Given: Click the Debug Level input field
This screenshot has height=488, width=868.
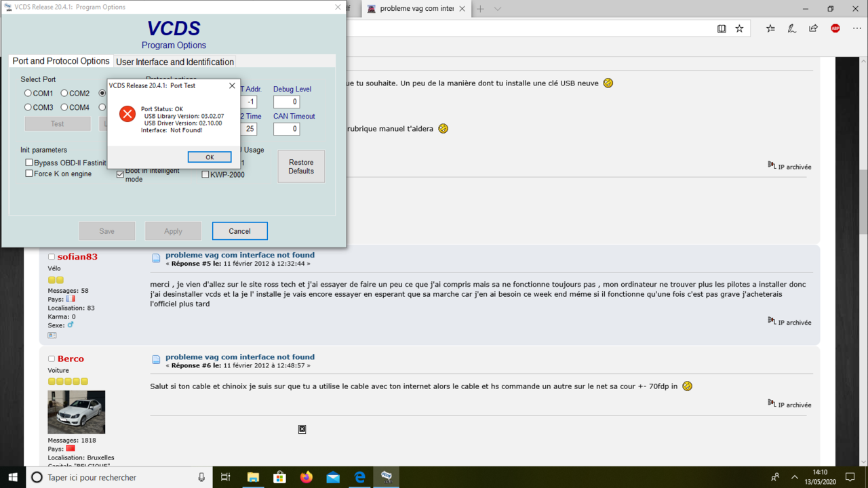Looking at the screenshot, I should [x=286, y=102].
